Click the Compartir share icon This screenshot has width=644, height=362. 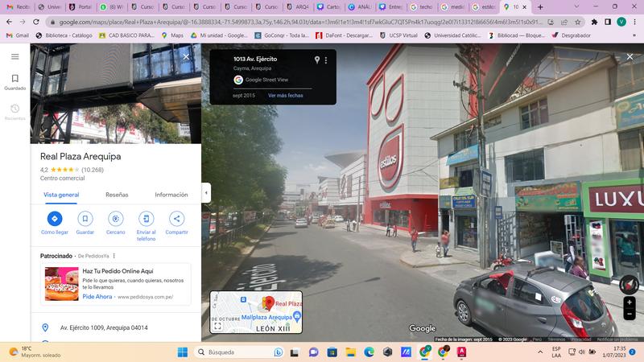tap(176, 219)
